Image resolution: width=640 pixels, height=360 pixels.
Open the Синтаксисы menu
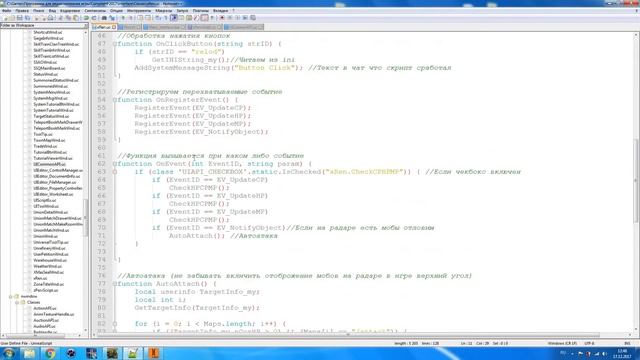(x=95, y=11)
